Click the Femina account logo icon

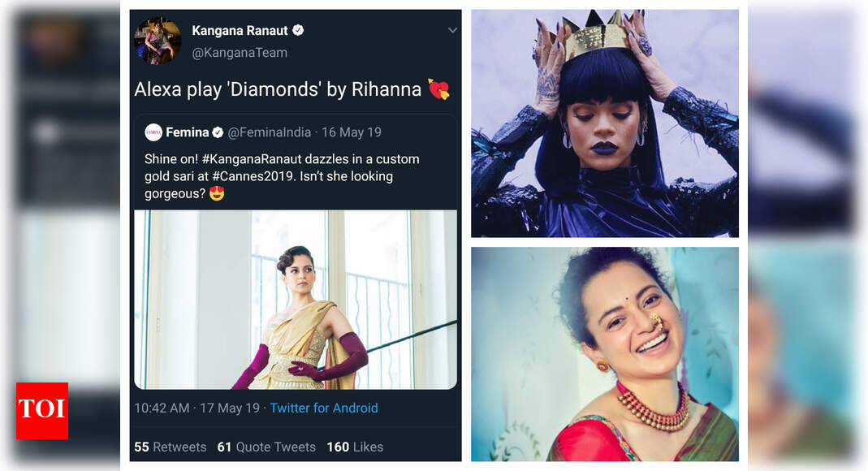[153, 132]
